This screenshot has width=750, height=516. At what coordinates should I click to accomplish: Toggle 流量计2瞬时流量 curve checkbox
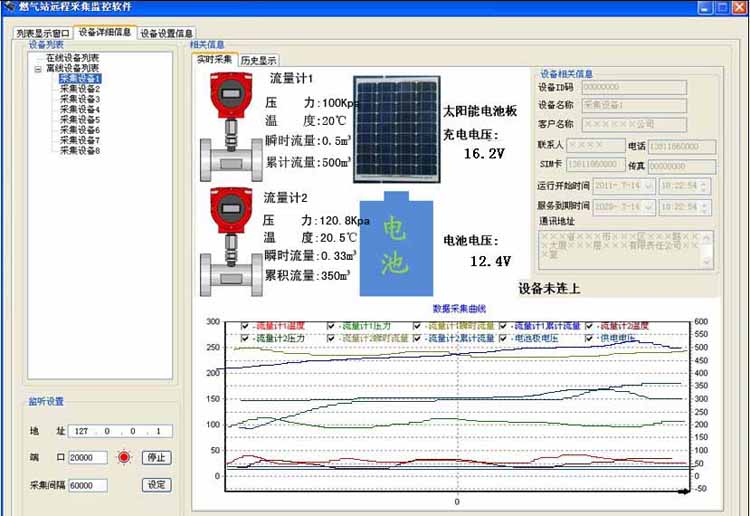point(331,338)
